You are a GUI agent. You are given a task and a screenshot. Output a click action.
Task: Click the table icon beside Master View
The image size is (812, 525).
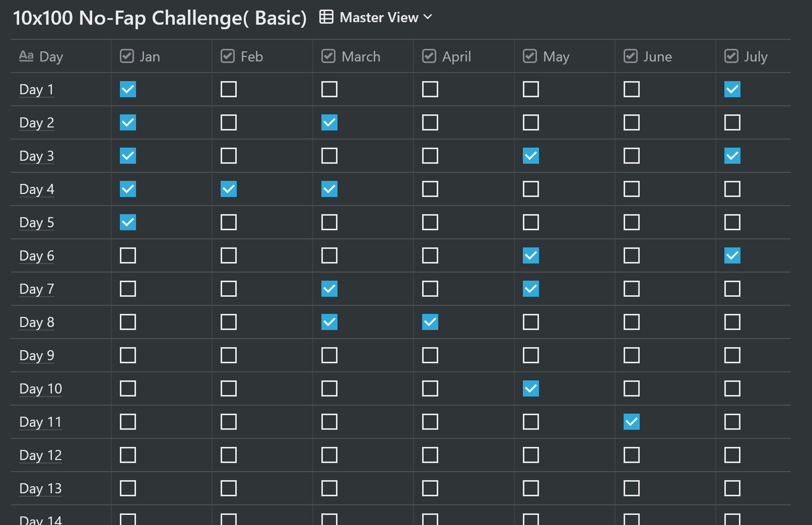point(326,17)
